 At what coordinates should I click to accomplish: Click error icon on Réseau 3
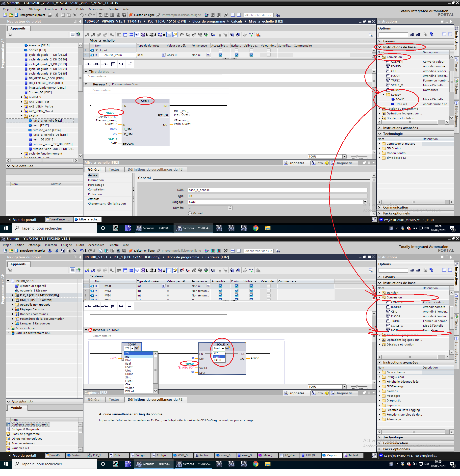(x=90, y=330)
